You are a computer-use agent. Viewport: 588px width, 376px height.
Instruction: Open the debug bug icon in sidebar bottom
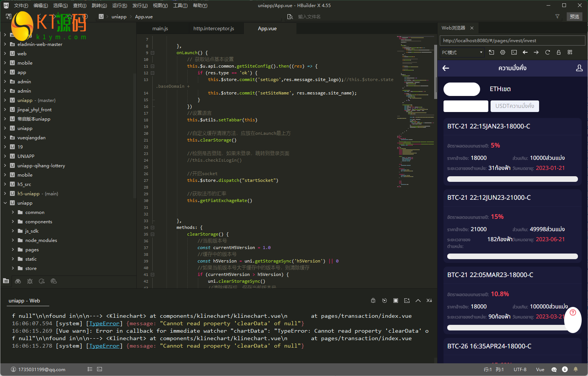click(30, 281)
